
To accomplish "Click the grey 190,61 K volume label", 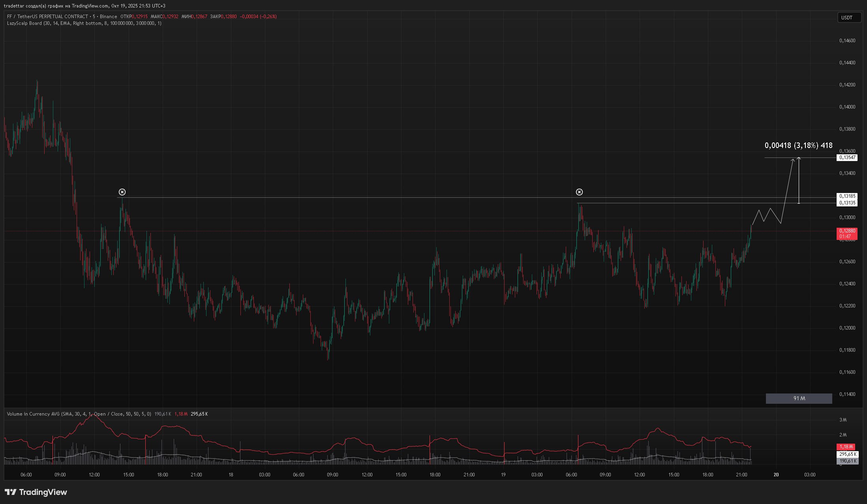I will pos(847,461).
